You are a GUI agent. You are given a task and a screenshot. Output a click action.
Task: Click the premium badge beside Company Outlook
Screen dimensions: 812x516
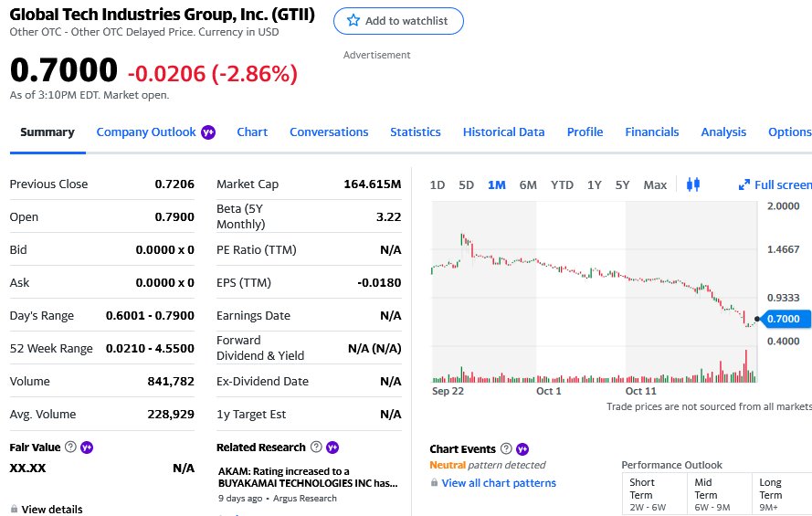click(x=208, y=132)
